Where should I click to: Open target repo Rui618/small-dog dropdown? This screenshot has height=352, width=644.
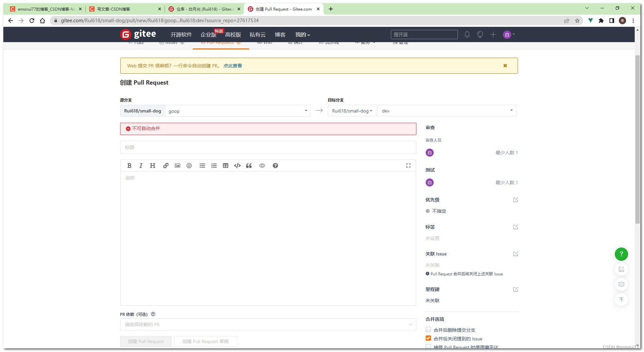tap(352, 111)
